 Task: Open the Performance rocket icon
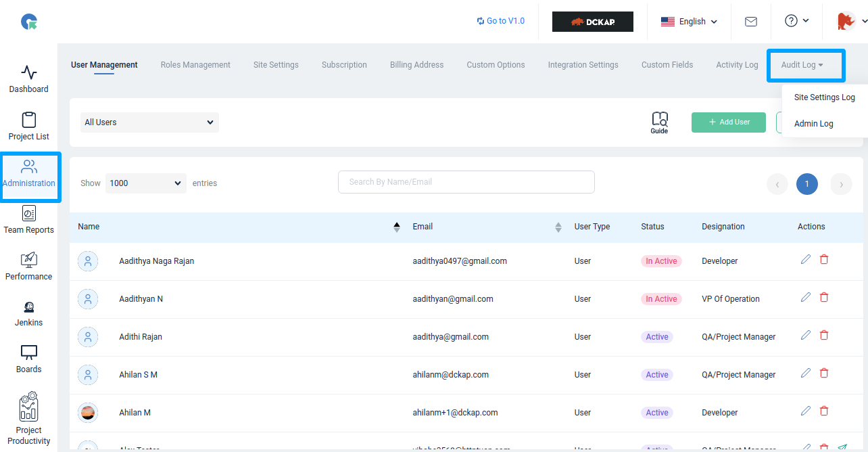click(29, 260)
